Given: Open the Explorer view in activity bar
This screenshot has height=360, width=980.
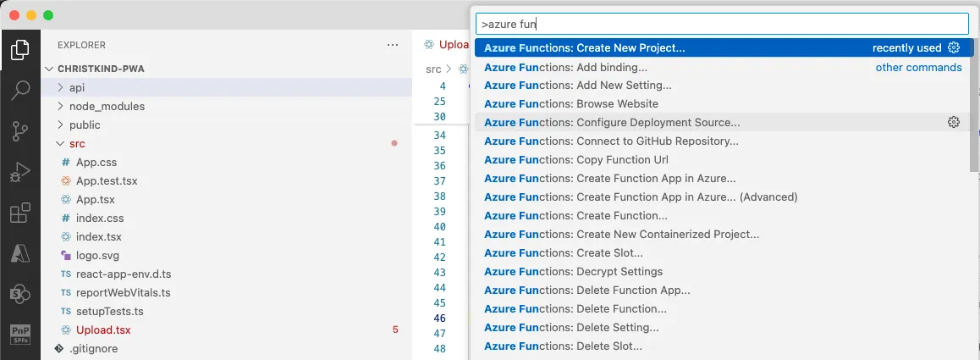Looking at the screenshot, I should click(20, 49).
